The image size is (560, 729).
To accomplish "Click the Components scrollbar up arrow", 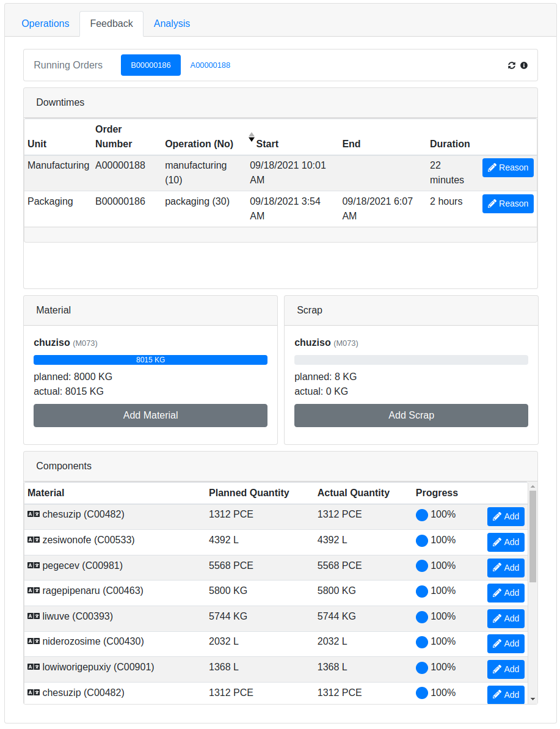I will [533, 487].
